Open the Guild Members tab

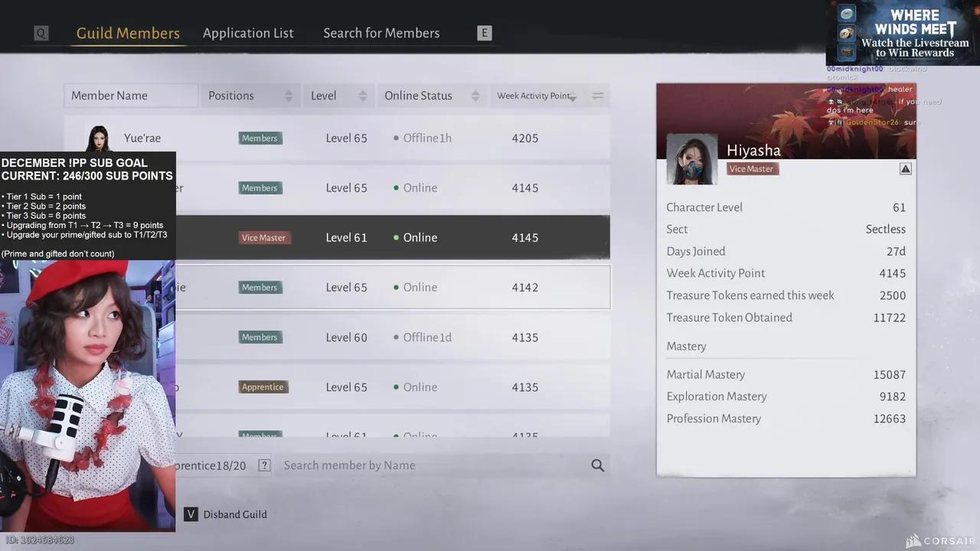[128, 33]
